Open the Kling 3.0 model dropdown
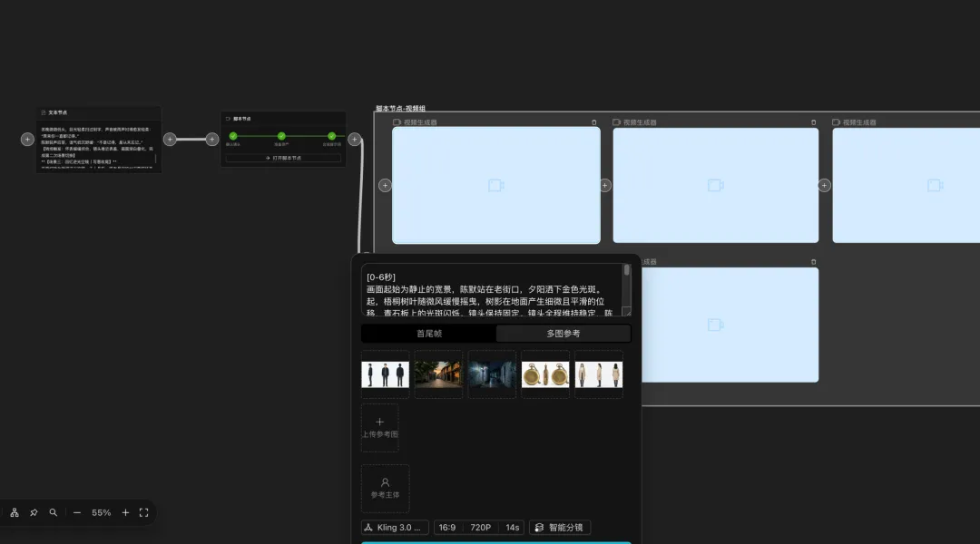Viewport: 980px width, 544px height. tap(395, 527)
